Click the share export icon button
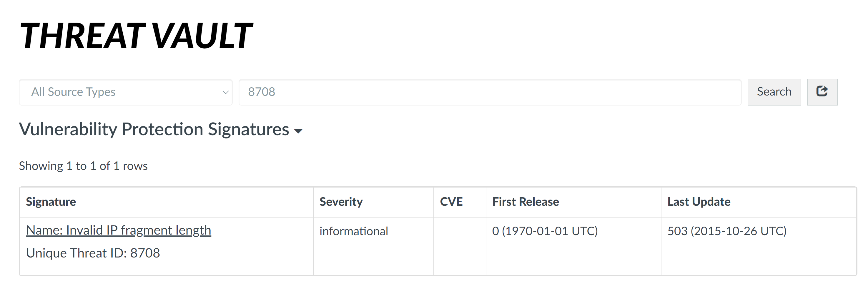This screenshot has height=291, width=868. click(x=822, y=92)
